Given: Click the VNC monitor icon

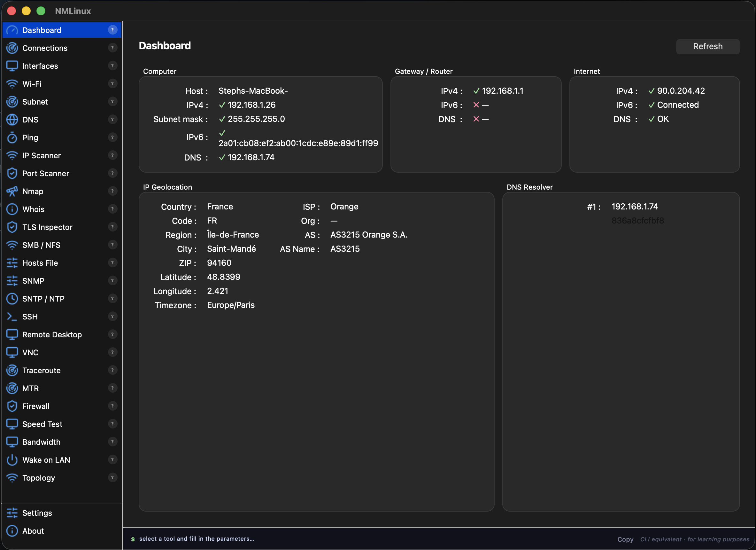Looking at the screenshot, I should click(12, 353).
